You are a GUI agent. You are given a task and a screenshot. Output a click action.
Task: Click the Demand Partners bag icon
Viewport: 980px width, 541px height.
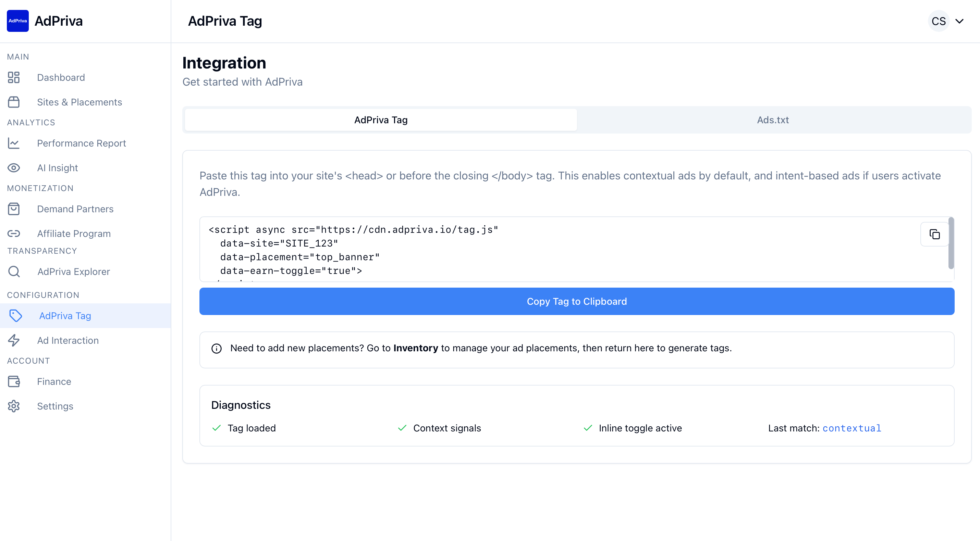point(14,209)
